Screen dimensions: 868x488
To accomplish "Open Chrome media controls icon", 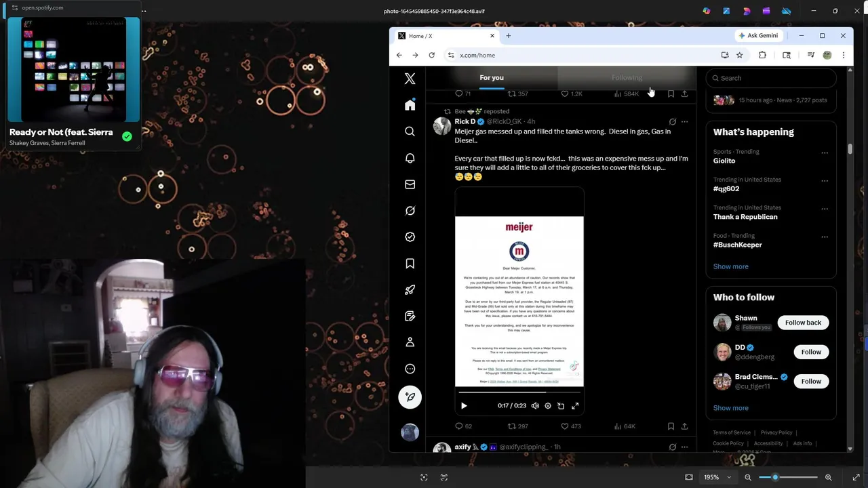I will (x=810, y=55).
